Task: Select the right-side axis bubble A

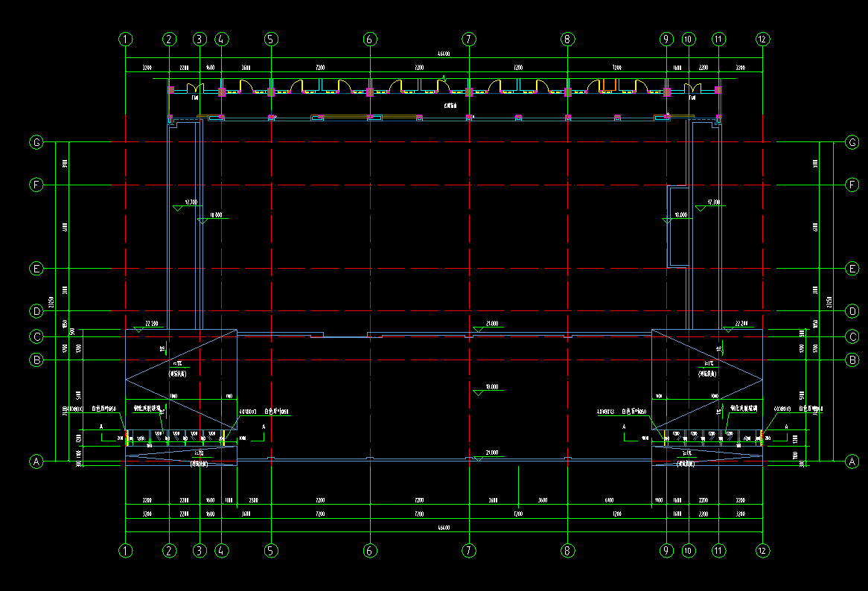Action: click(853, 461)
